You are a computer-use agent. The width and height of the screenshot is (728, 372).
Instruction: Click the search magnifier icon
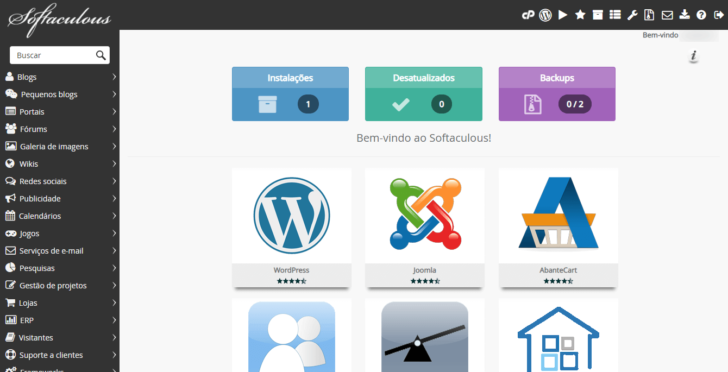(101, 55)
